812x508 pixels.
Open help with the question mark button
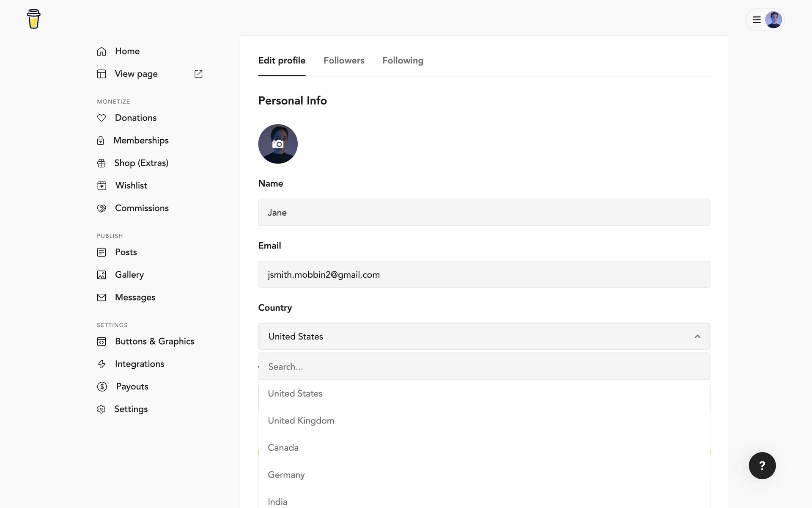pos(762,466)
